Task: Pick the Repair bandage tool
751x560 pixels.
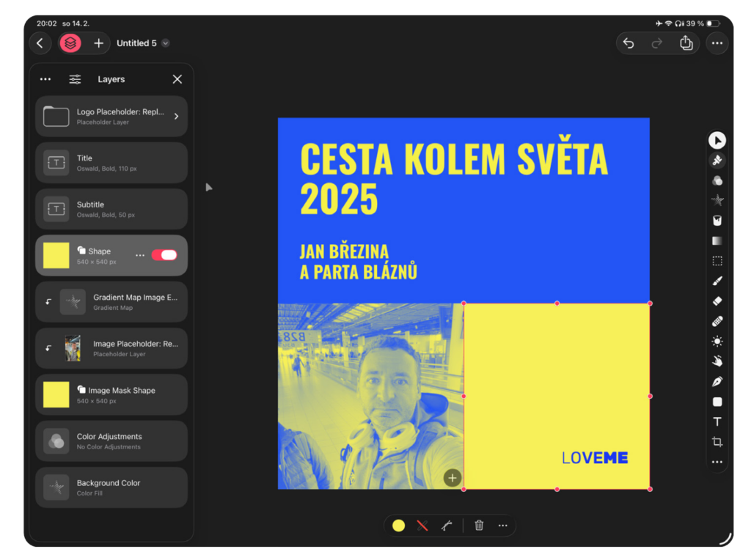Action: click(x=717, y=321)
